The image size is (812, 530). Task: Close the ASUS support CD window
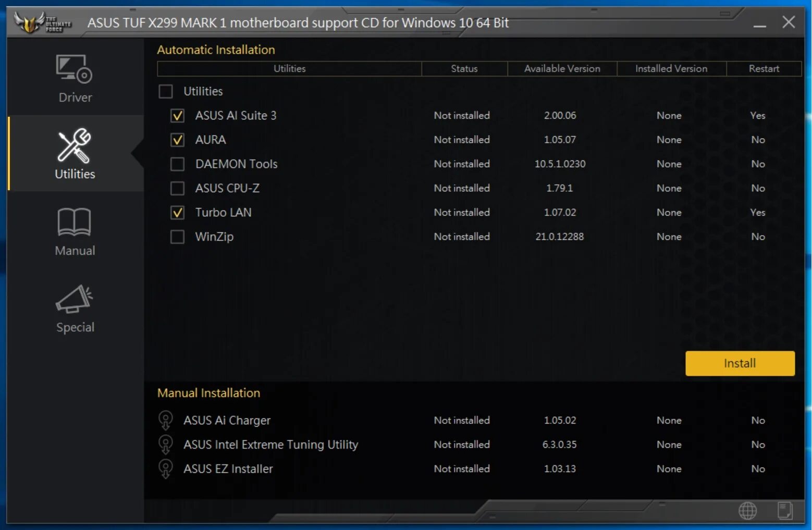[789, 22]
